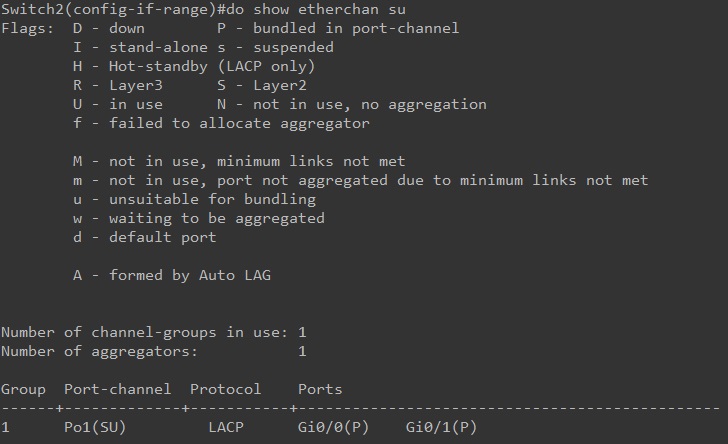Image resolution: width=728 pixels, height=444 pixels.
Task: Click the 'Protocol' column header
Action: (x=226, y=389)
